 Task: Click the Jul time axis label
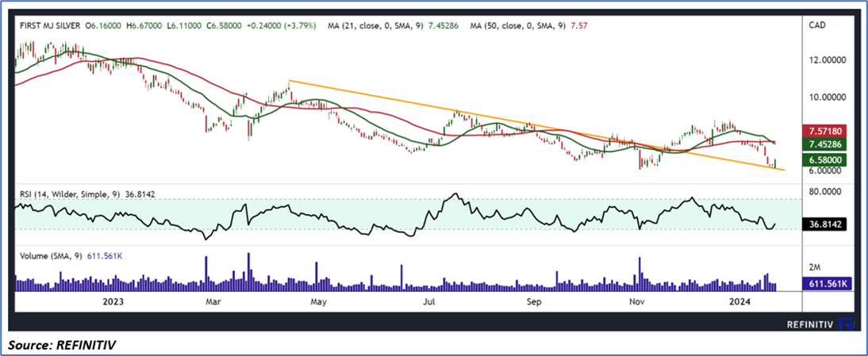(x=428, y=302)
